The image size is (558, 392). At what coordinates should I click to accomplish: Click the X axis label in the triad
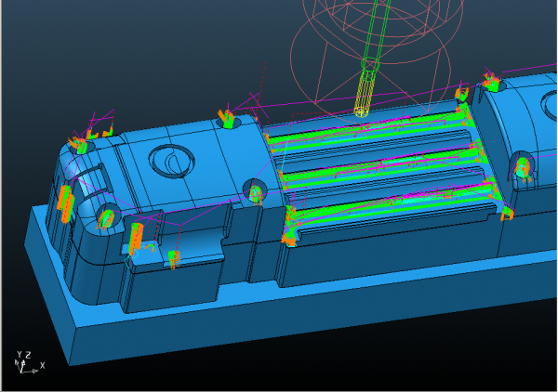point(42,365)
